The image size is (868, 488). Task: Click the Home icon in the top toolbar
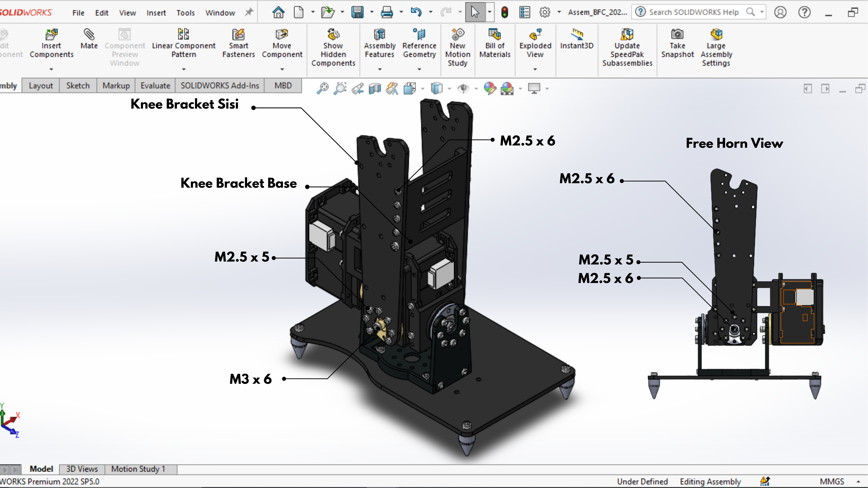[278, 12]
